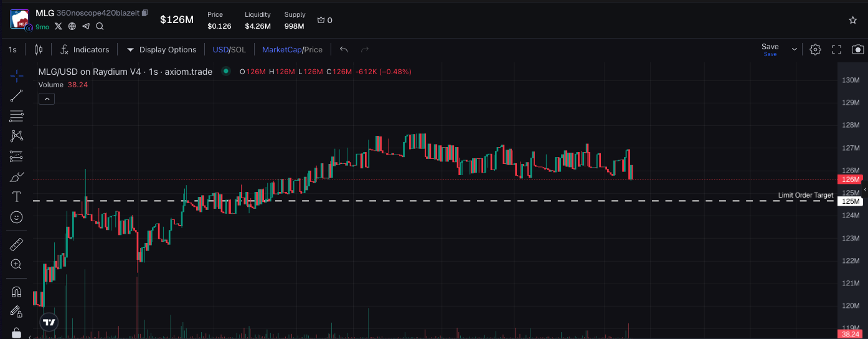Screen dimensions: 868x339
Task: Open the Indicators menu
Action: point(85,50)
